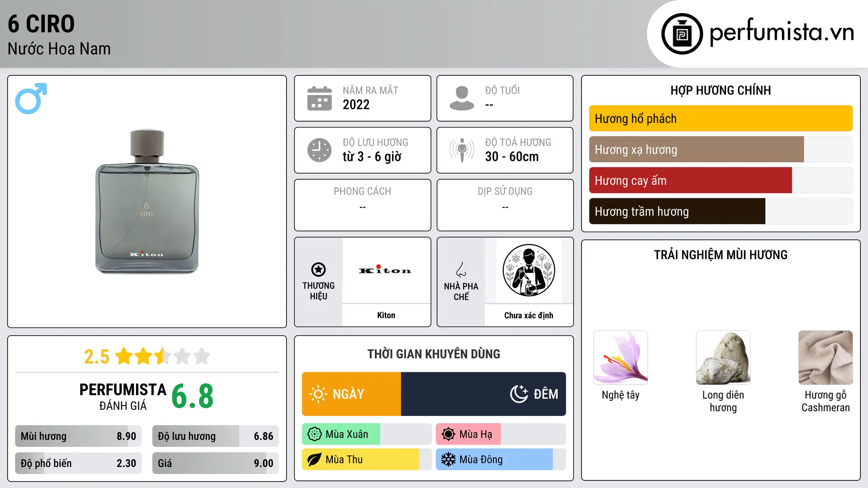Click the Độ phổ biến score bar
Image resolution: width=868 pixels, height=488 pixels.
[78, 463]
